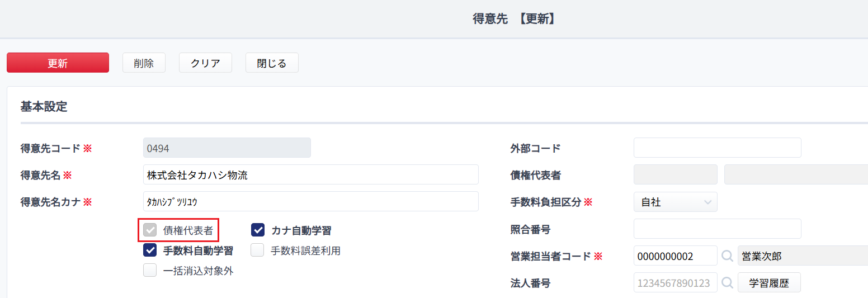Click the search icon beside 法人番号

click(727, 283)
